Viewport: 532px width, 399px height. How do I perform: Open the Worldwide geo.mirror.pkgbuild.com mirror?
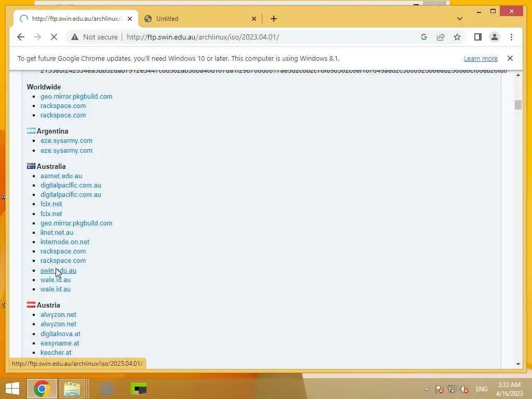(76, 96)
